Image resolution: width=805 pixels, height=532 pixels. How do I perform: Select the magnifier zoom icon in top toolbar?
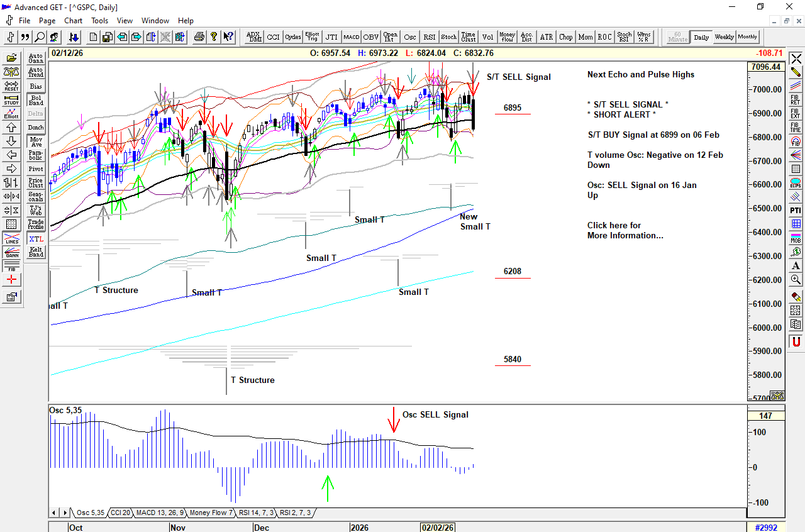[40, 37]
